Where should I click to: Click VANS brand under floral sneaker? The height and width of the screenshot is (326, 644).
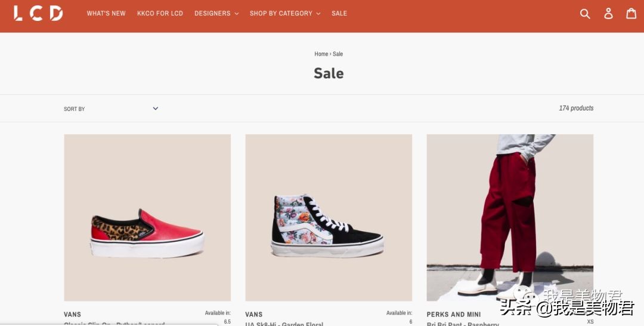(x=254, y=314)
